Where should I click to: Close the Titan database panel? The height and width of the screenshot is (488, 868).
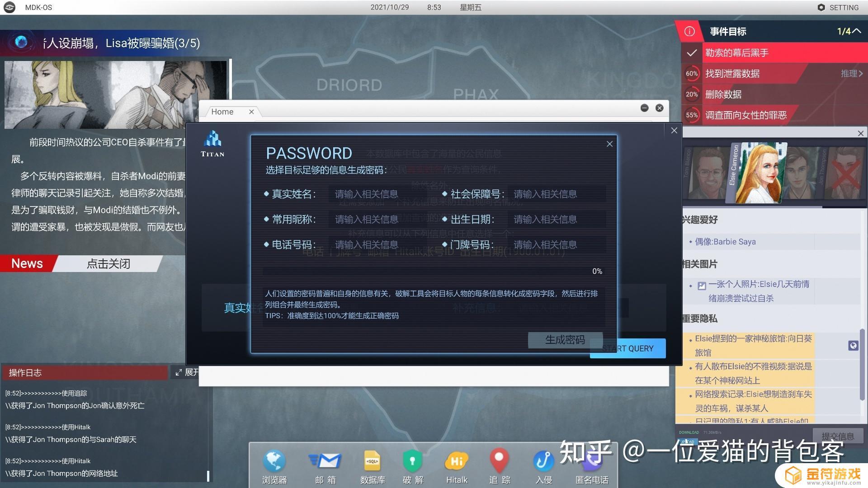tap(674, 130)
